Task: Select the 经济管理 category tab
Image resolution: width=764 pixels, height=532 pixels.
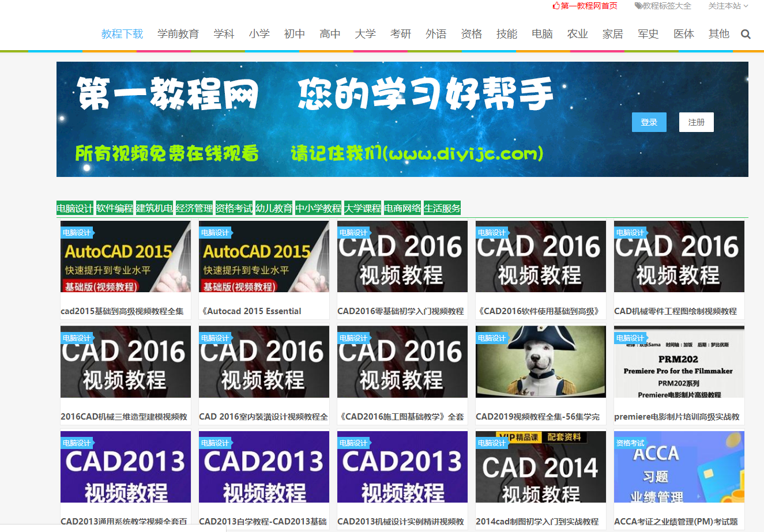Action: coord(194,208)
